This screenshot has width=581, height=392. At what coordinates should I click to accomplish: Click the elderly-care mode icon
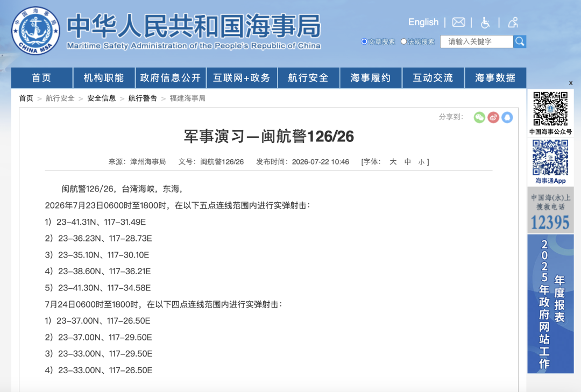(x=513, y=23)
